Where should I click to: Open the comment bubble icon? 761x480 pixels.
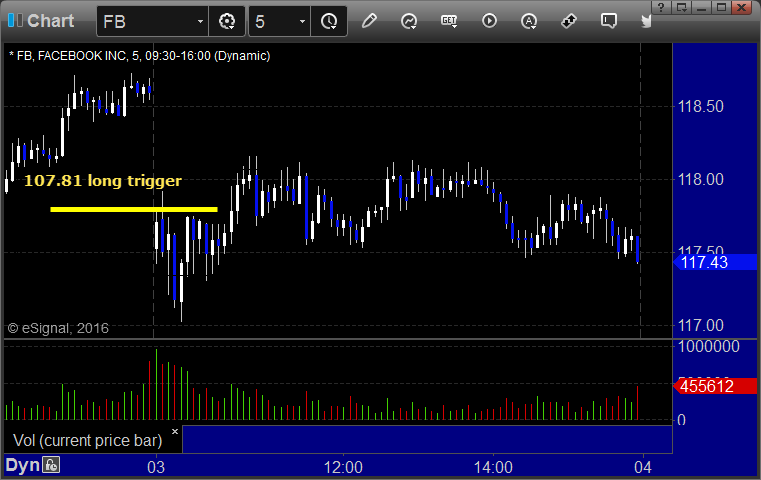pos(609,21)
